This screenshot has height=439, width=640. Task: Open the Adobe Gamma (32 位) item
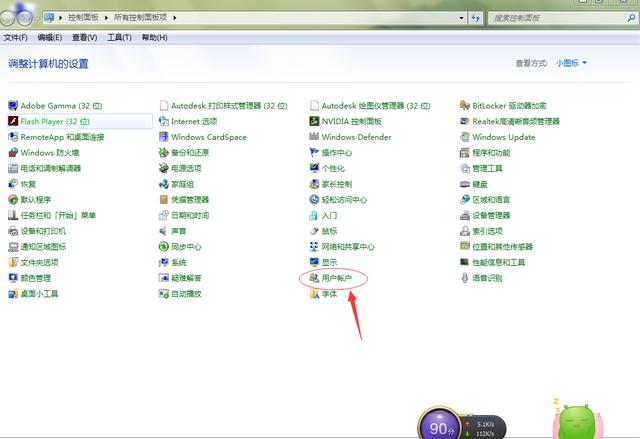click(55, 106)
